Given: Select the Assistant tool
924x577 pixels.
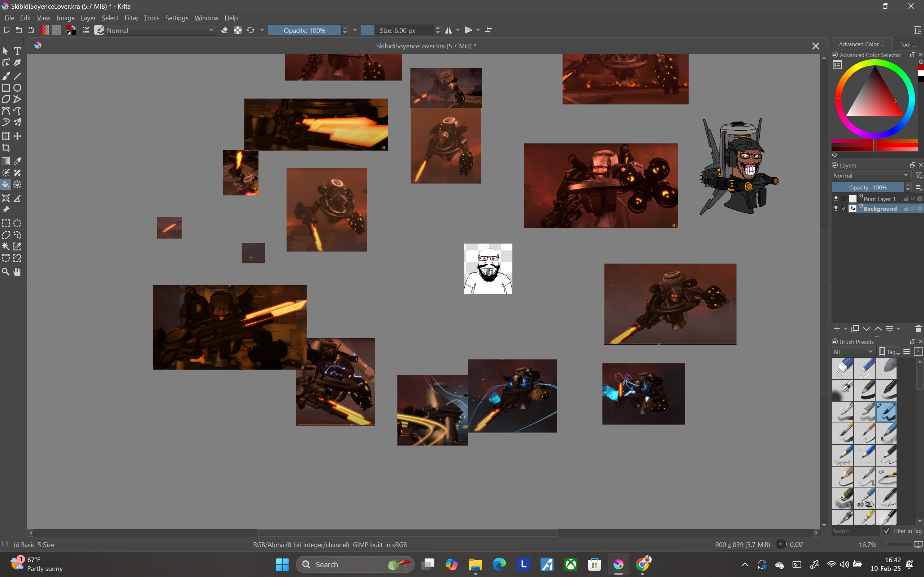Looking at the screenshot, I should point(6,198).
